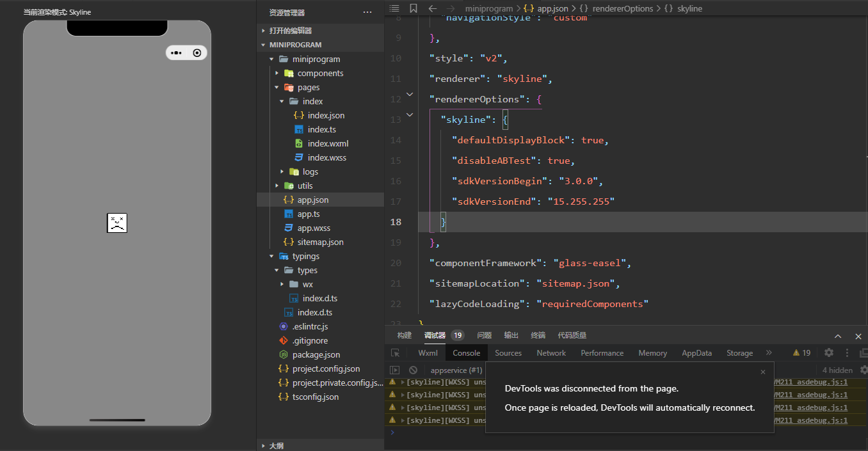Open the AppData tab

tap(697, 353)
